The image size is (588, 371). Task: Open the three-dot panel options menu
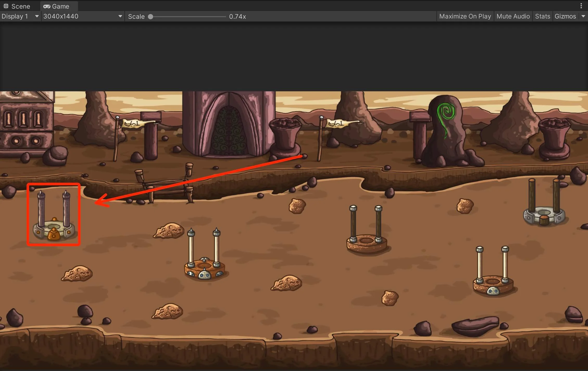tap(581, 6)
